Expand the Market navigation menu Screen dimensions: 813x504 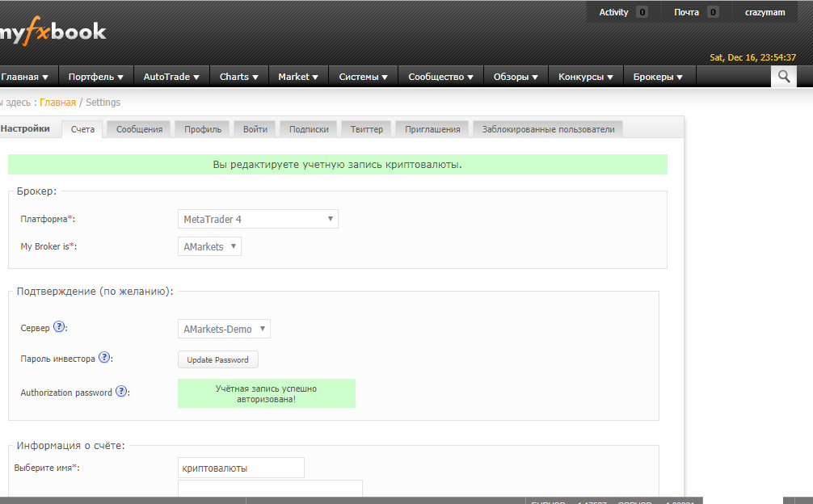pos(298,77)
